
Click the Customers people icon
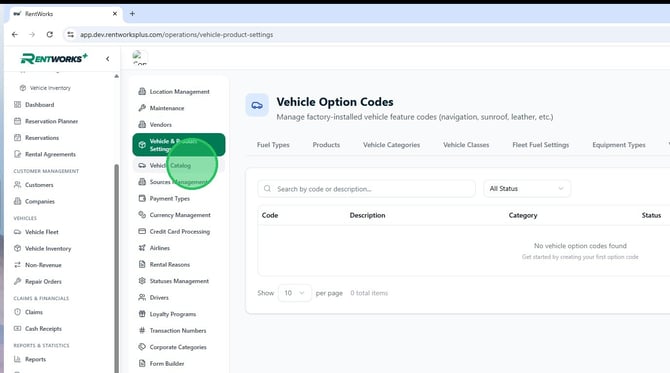[x=18, y=185]
